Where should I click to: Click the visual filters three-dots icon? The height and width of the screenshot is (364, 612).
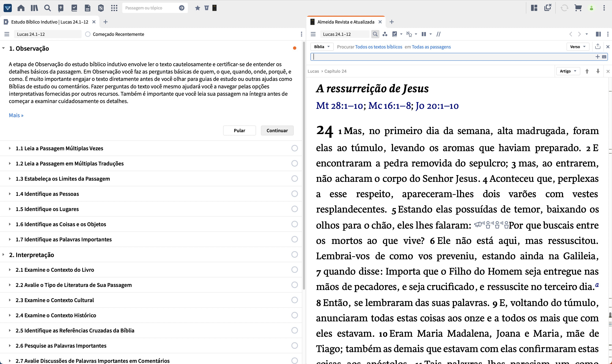(x=385, y=34)
